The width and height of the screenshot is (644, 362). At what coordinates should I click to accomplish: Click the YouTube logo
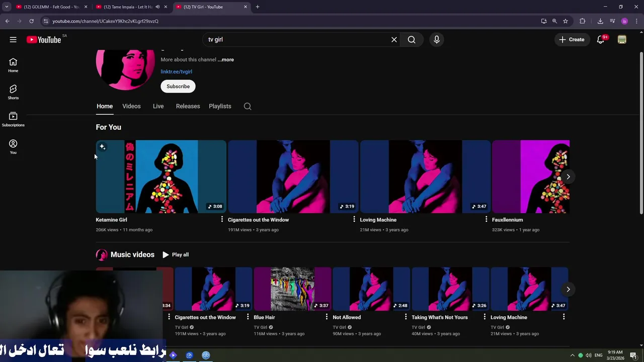pos(44,40)
